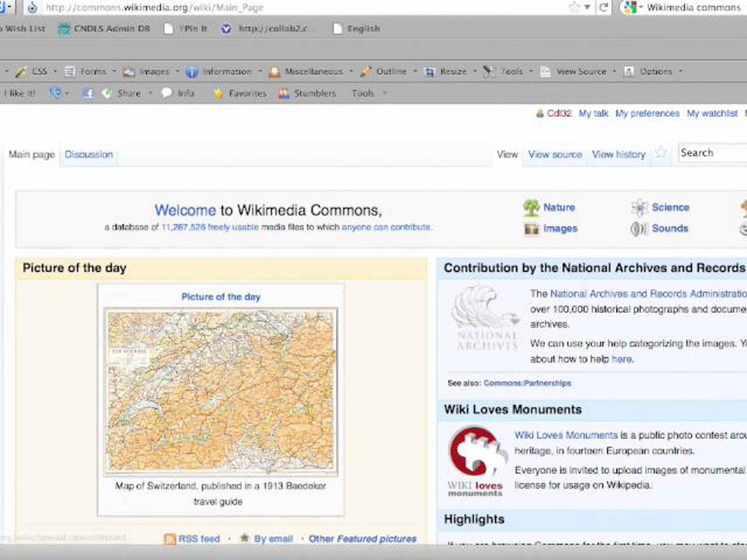This screenshot has width=747, height=560.
Task: Click the Information toolbar icon
Action: point(192,72)
